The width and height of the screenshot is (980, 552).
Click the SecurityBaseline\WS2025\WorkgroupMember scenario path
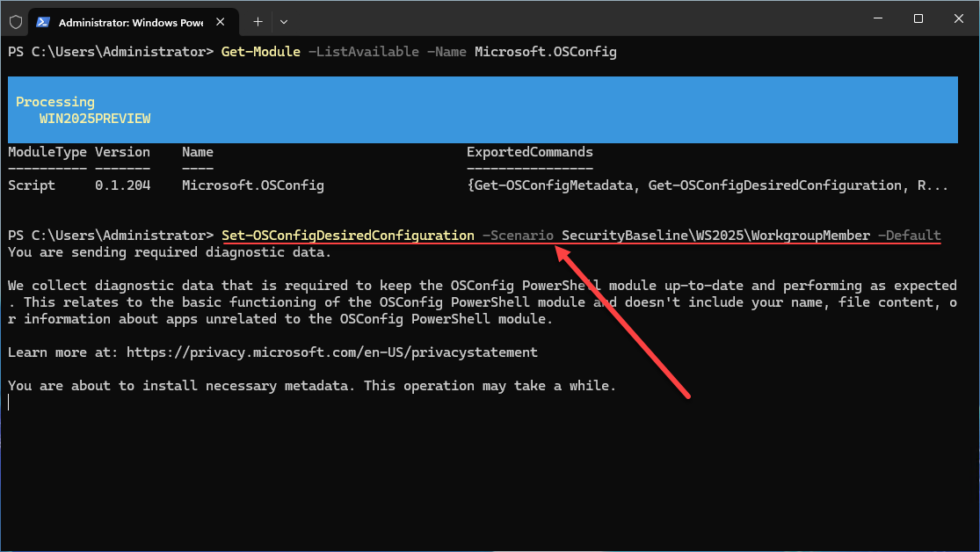click(715, 236)
